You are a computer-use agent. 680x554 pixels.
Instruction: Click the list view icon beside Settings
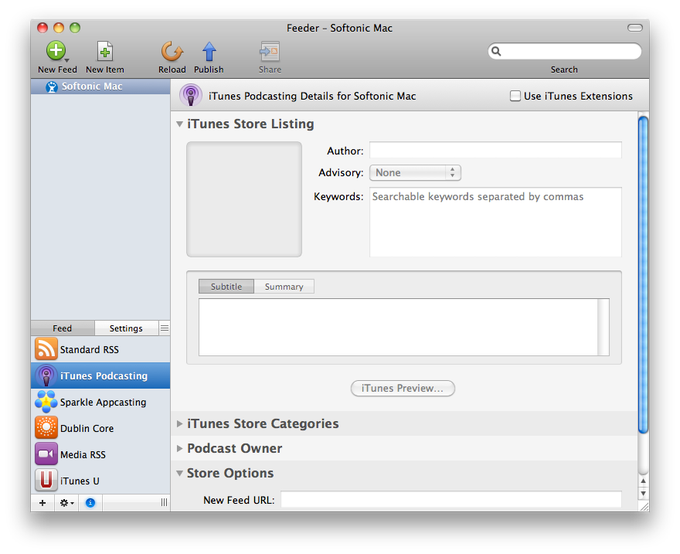tap(164, 328)
